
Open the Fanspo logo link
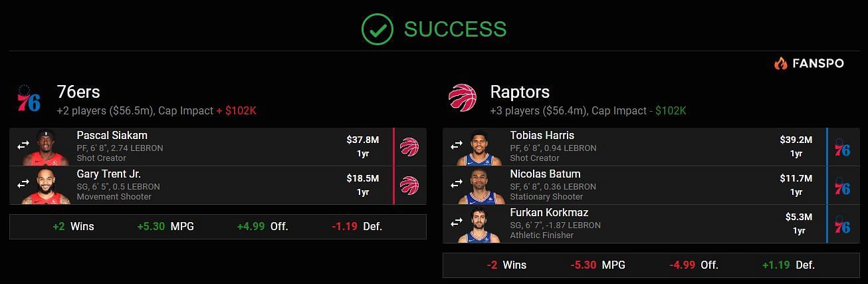pyautogui.click(x=809, y=63)
